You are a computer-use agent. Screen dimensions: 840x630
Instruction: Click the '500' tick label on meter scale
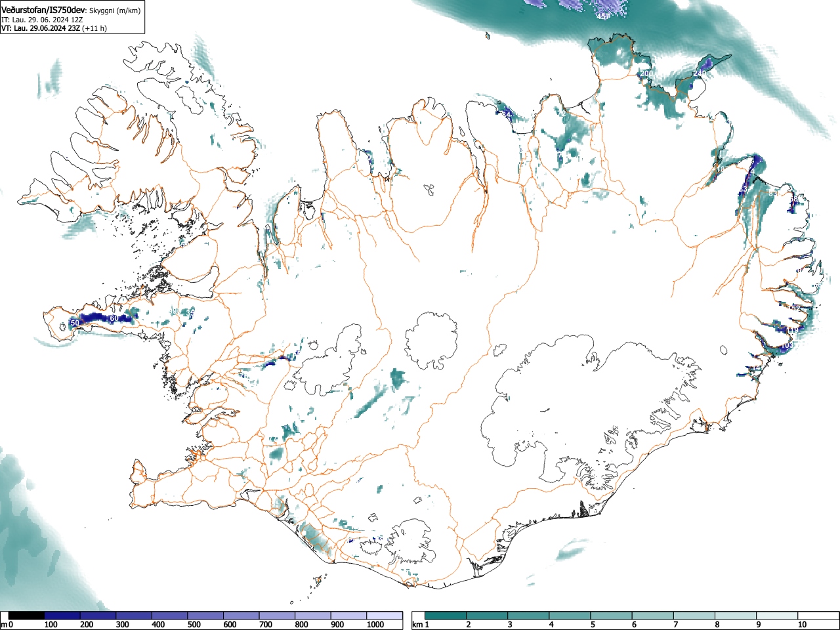pos(194,625)
